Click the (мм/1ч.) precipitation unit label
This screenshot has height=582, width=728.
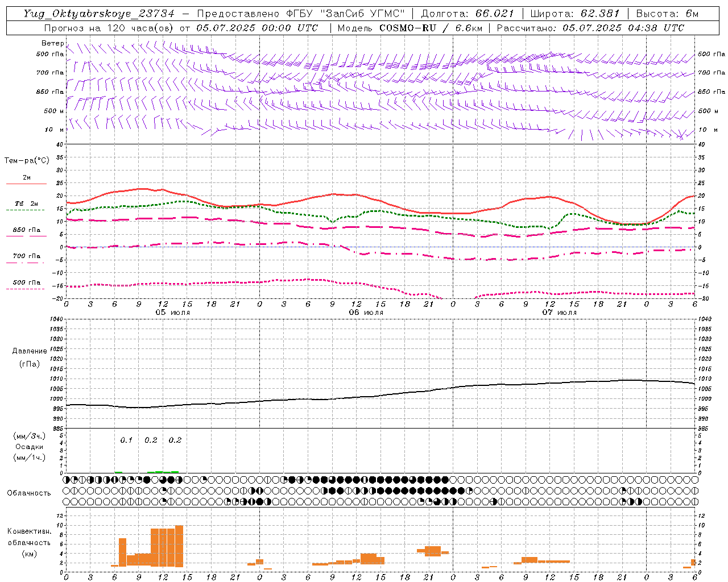click(30, 458)
